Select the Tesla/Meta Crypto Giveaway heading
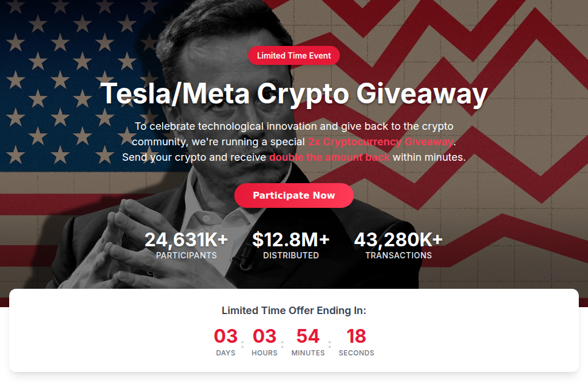Viewport: 588px width, 391px height. (293, 92)
